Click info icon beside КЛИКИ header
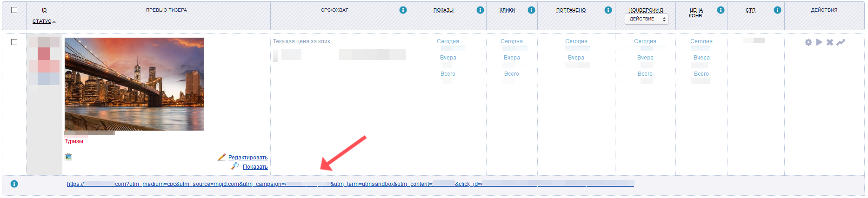The height and width of the screenshot is (198, 868). coord(531,10)
